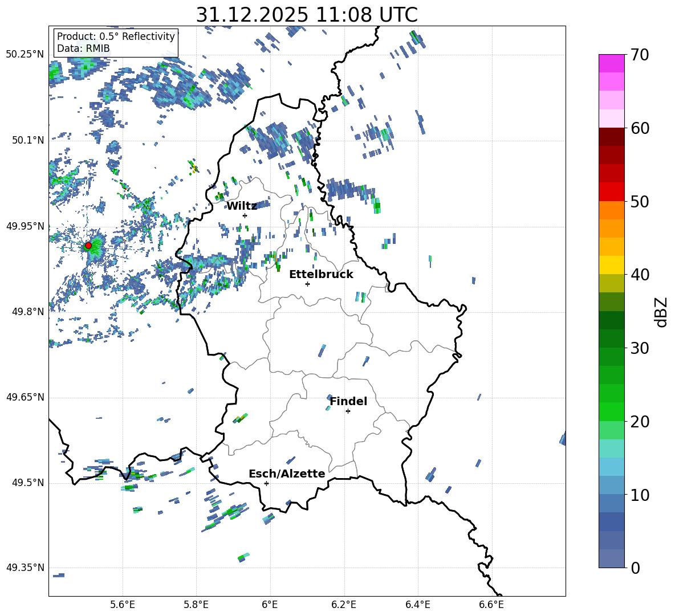
Task: Pick the magenta top colorbar swatch
Action: 611,63
